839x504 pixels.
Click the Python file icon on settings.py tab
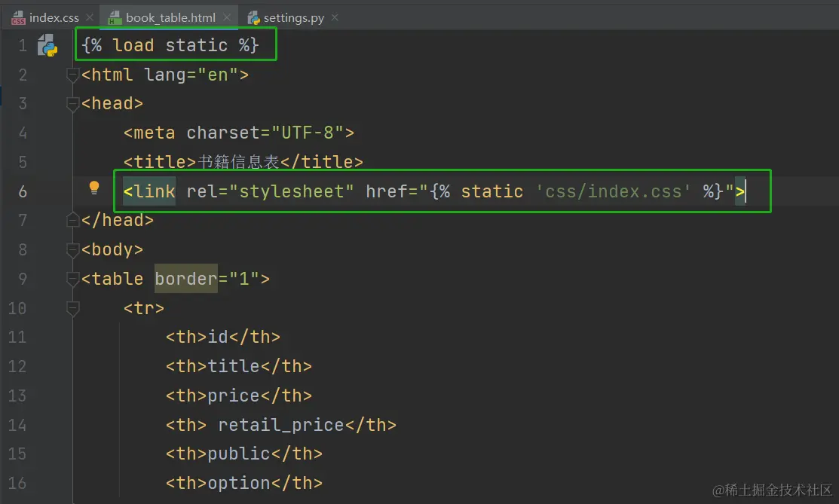coord(253,18)
